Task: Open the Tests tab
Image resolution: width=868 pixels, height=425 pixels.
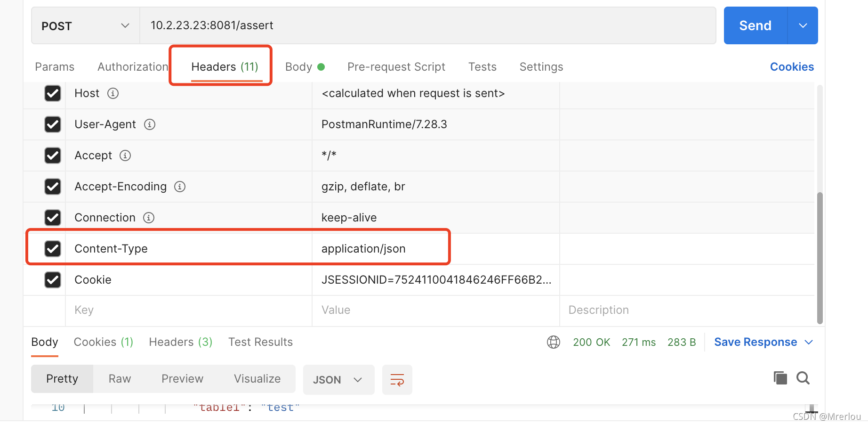Action: click(482, 67)
